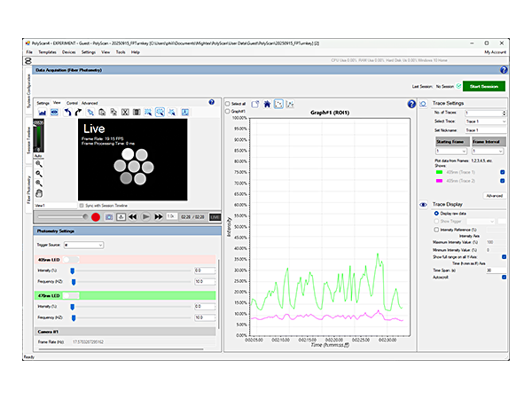Open the Trigger Source dropdown

pos(84,245)
